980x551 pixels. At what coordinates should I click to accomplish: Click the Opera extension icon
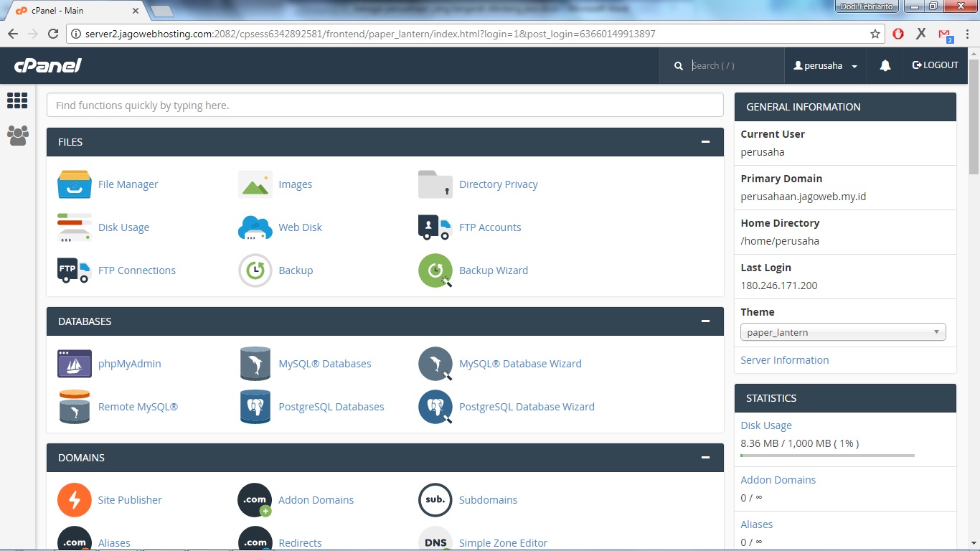click(x=898, y=34)
